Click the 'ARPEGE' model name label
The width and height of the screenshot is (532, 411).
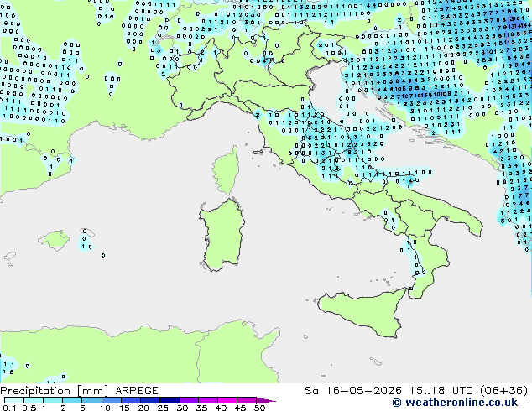tap(137, 391)
